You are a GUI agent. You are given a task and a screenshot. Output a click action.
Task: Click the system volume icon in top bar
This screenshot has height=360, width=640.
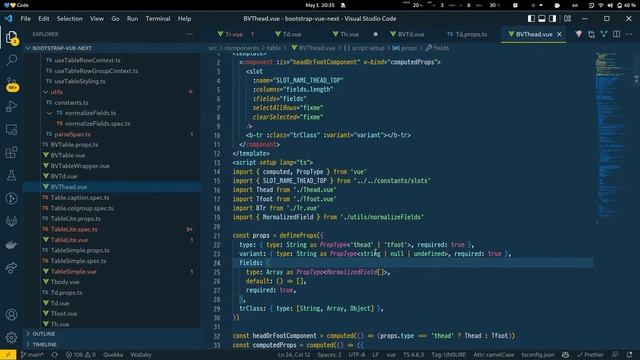[610, 5]
